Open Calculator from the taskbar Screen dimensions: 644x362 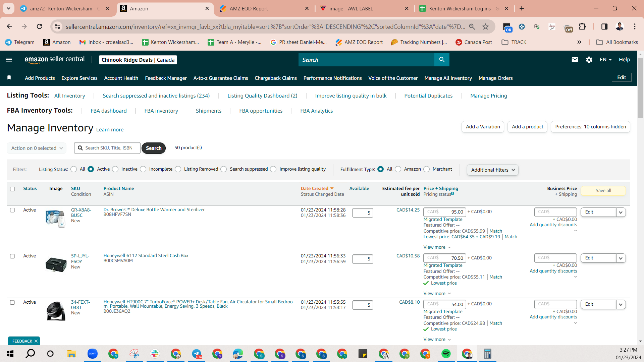click(487, 354)
